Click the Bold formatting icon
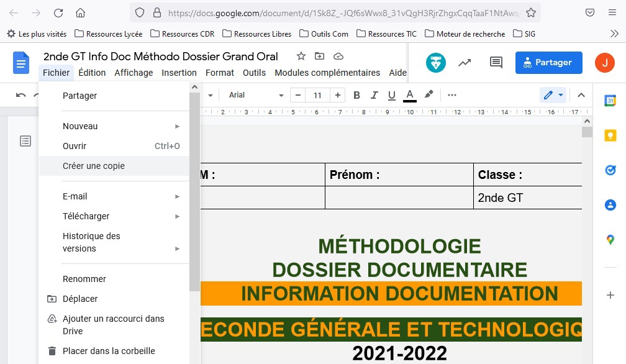 [x=356, y=95]
